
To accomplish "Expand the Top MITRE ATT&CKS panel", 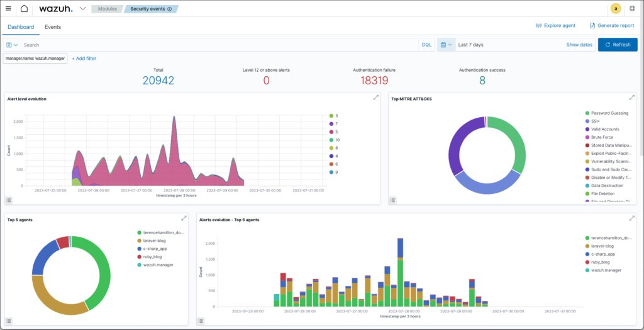I will pos(631,98).
